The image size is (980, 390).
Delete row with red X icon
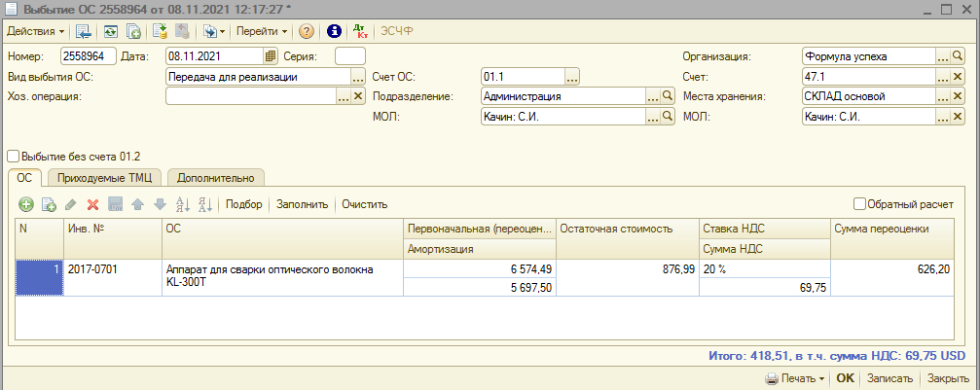tap(93, 204)
